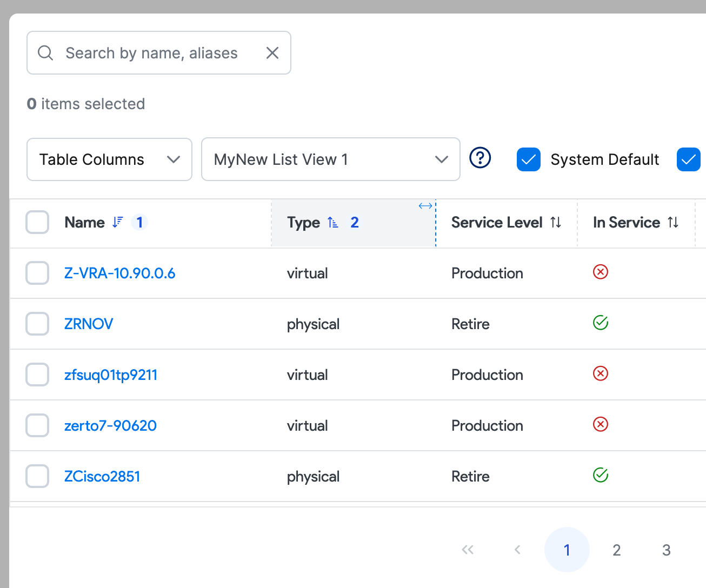
Task: Toggle the System Default checkbox
Action: coord(529,159)
